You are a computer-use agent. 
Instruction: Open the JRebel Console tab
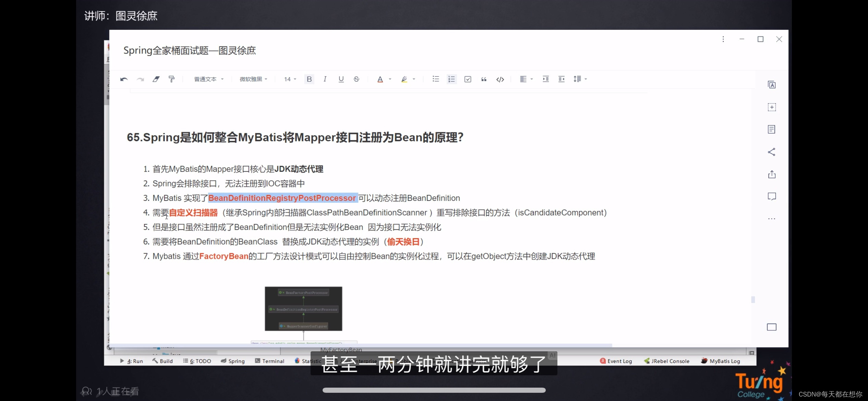[667, 361]
